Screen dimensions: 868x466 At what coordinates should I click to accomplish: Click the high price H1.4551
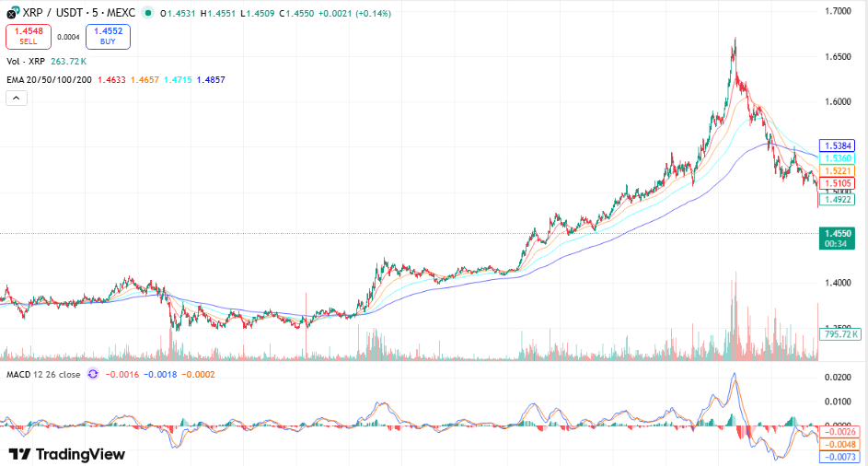[x=217, y=13]
